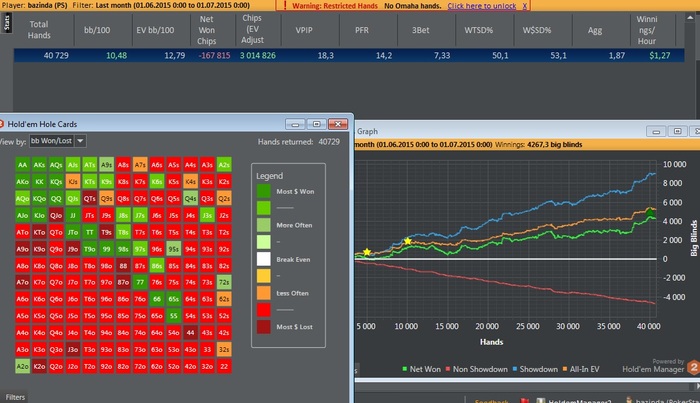Click the Hold'em Manager 2 hexagon logo
Screen dimensions: 700x403
pos(693,368)
